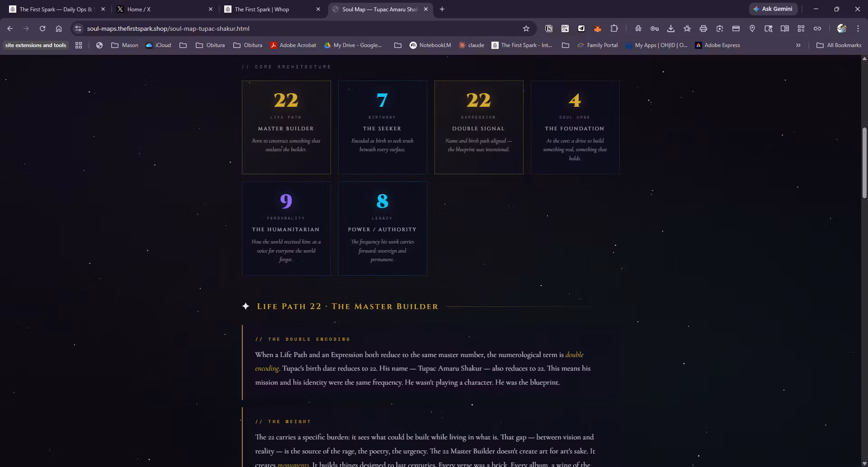This screenshot has width=868, height=467.
Task: Open the iCloud bookmark
Action: 158,45
